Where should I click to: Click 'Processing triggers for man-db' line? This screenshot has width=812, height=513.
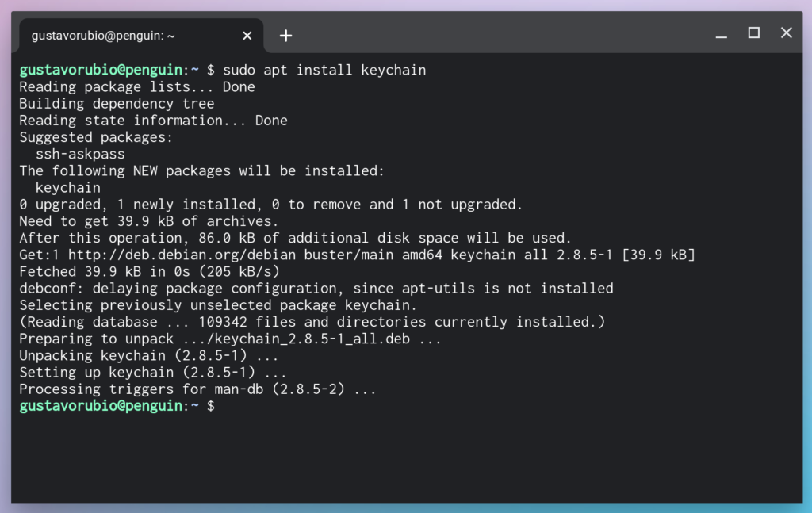(x=197, y=389)
